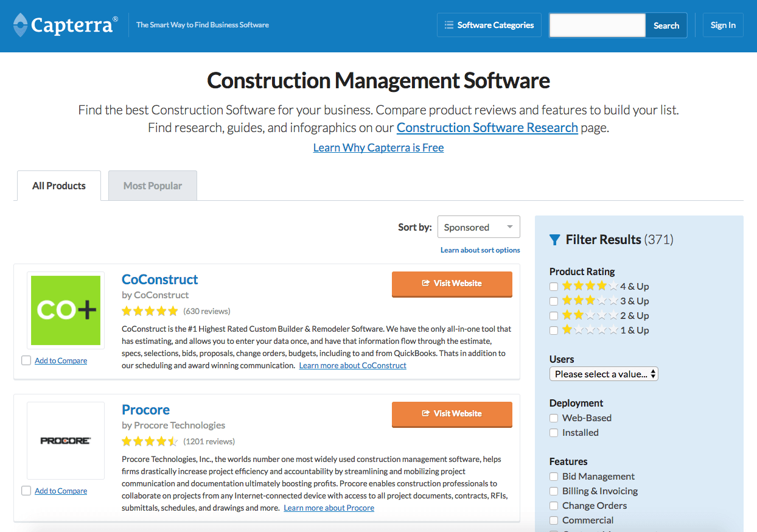This screenshot has width=757, height=532.
Task: Click Procore's star rating
Action: coord(150,441)
